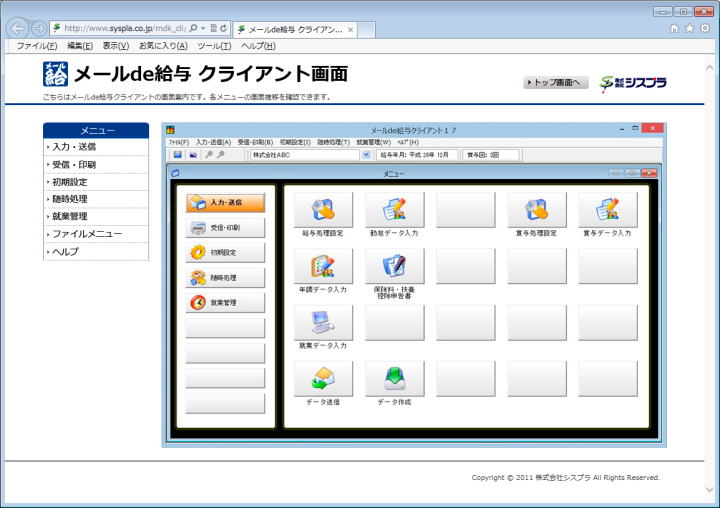Open favorites with the star icon
This screenshot has height=508, width=720.
[690, 28]
